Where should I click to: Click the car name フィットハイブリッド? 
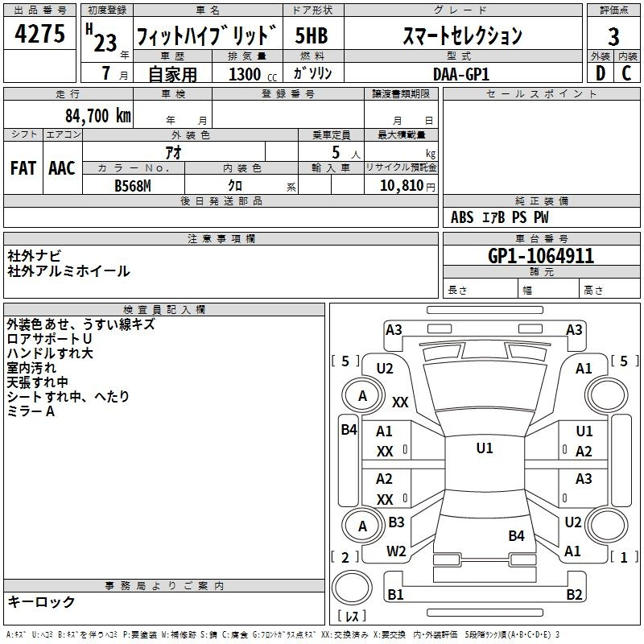click(x=208, y=36)
